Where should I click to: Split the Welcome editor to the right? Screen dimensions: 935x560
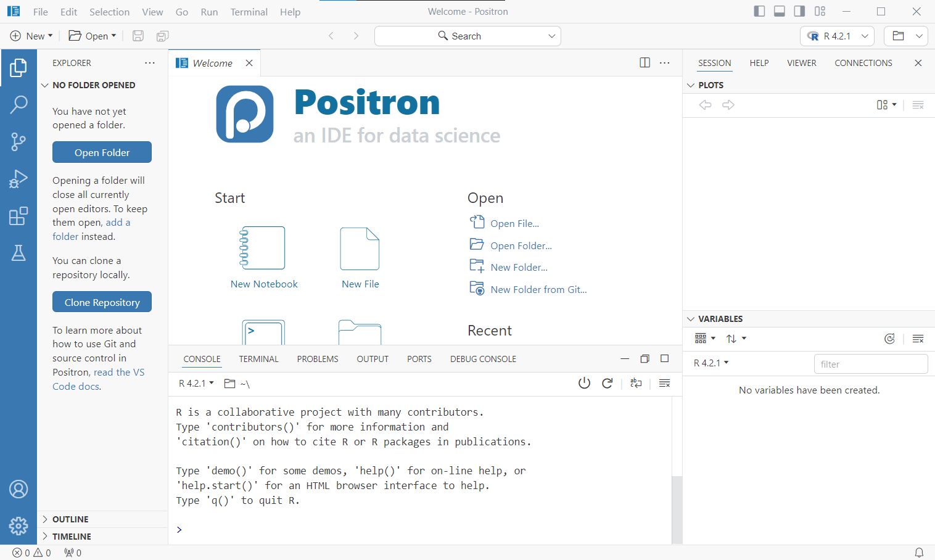(645, 63)
